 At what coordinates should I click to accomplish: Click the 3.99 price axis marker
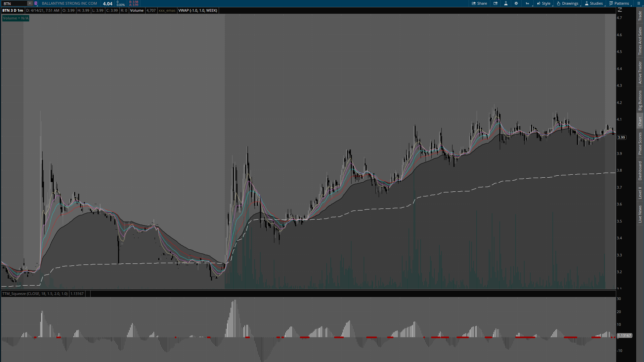pyautogui.click(x=622, y=137)
